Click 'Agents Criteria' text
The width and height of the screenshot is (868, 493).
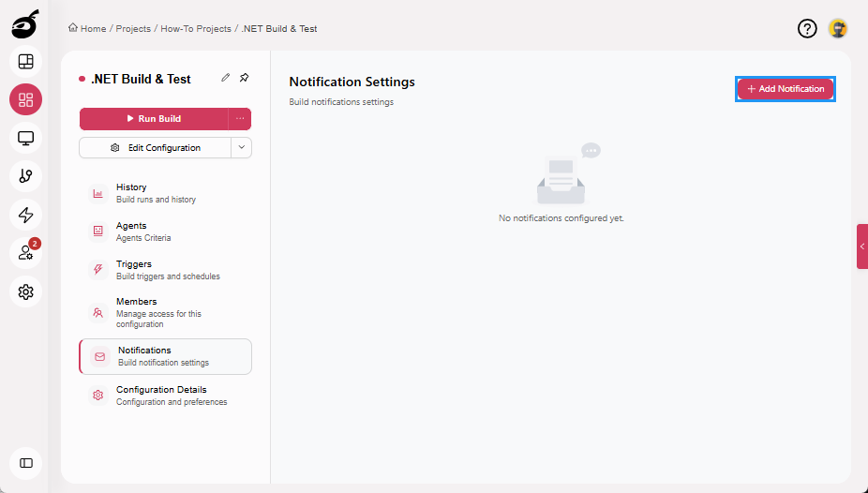(143, 238)
